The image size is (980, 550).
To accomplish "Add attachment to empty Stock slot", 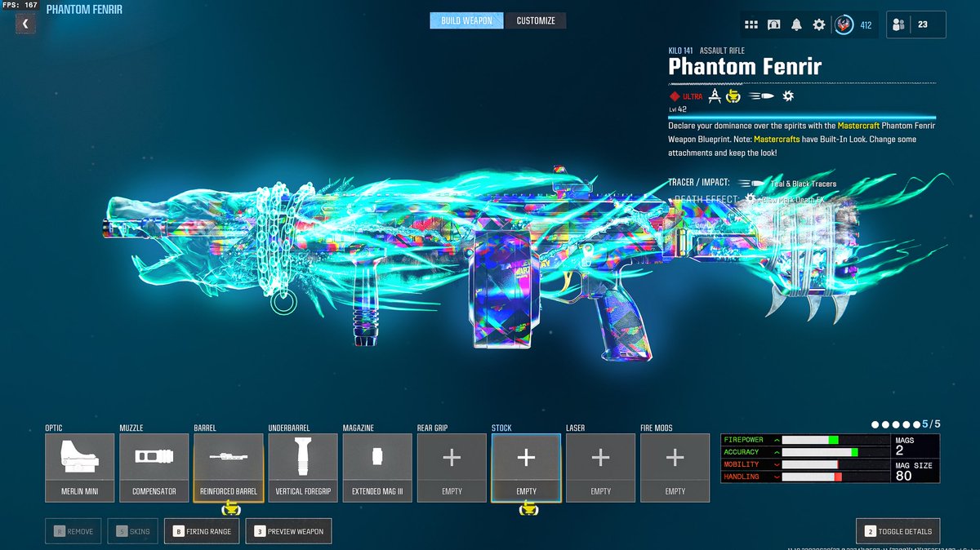I will pos(526,468).
